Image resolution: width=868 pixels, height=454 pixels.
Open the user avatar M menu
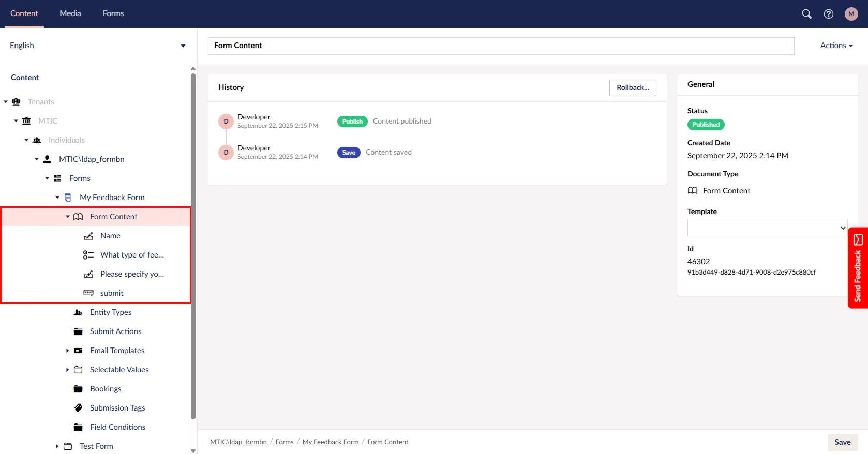851,14
